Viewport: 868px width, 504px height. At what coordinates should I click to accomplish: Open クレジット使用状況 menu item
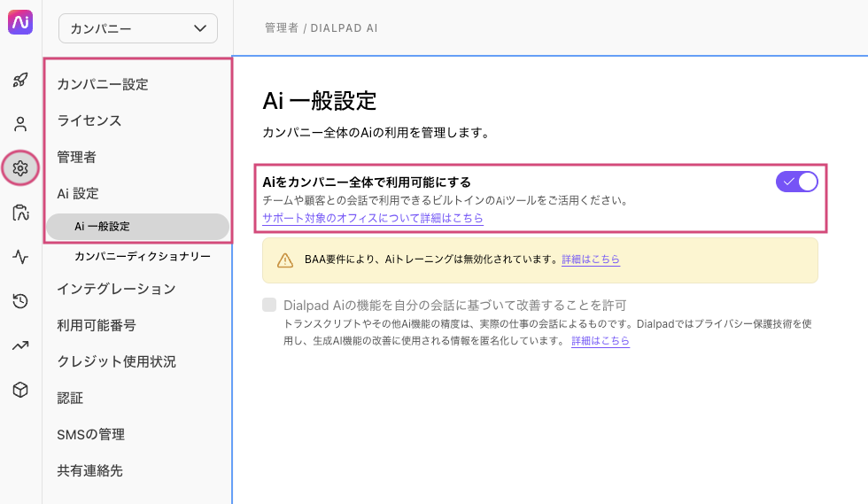116,361
